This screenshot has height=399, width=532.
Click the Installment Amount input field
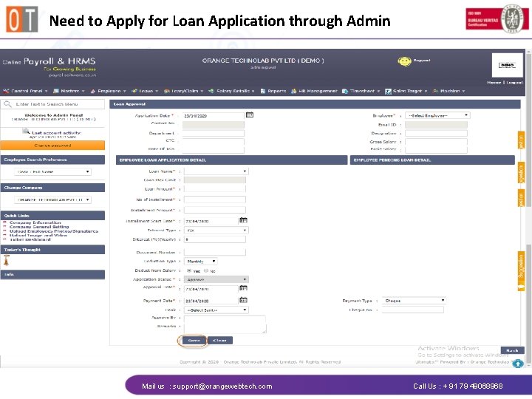click(215, 210)
